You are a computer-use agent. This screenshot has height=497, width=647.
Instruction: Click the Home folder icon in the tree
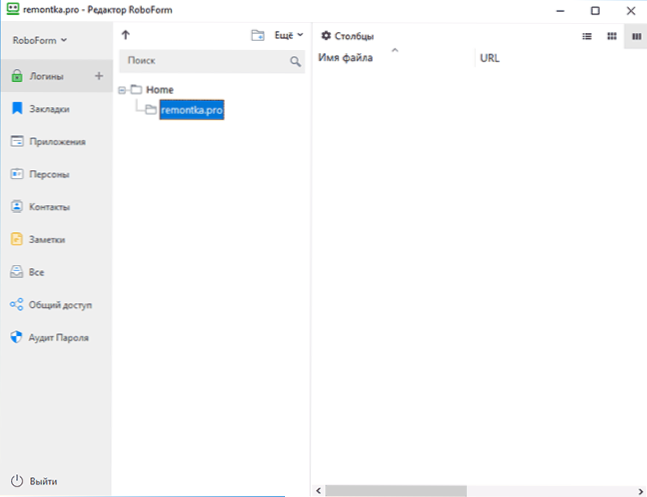click(x=136, y=89)
